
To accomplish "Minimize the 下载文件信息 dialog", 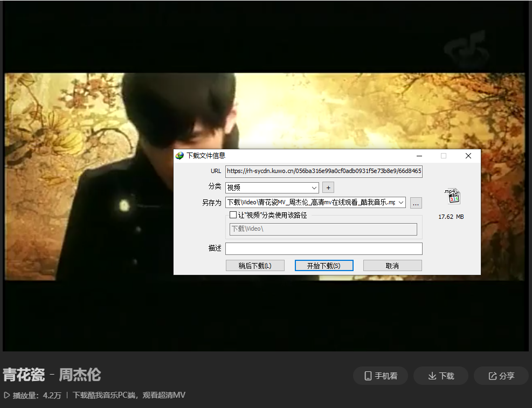I will coord(419,156).
